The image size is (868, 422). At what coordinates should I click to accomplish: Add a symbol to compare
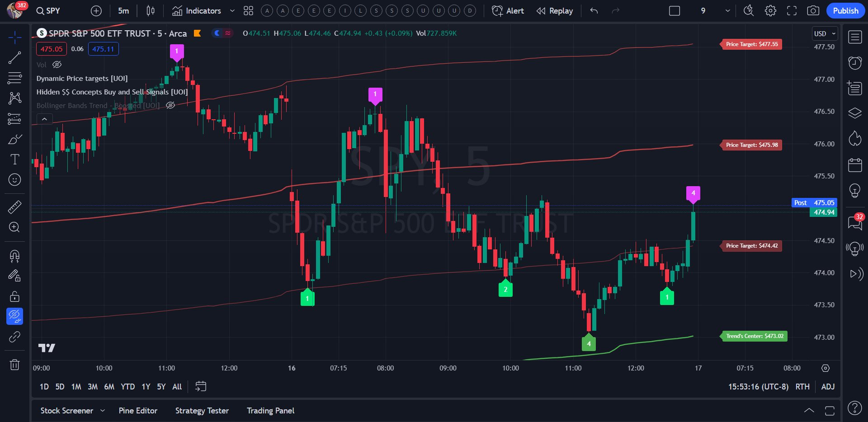96,11
